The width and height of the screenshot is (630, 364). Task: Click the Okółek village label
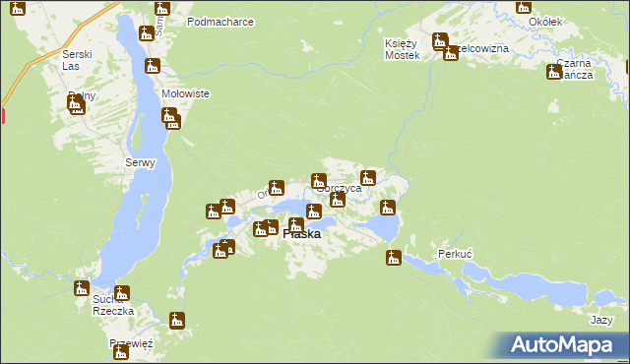[x=545, y=22]
